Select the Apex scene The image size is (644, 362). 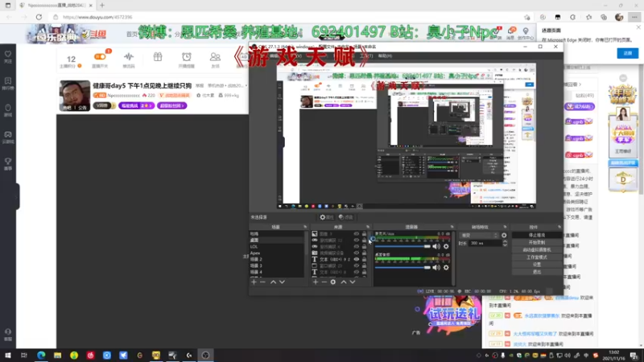pyautogui.click(x=277, y=253)
